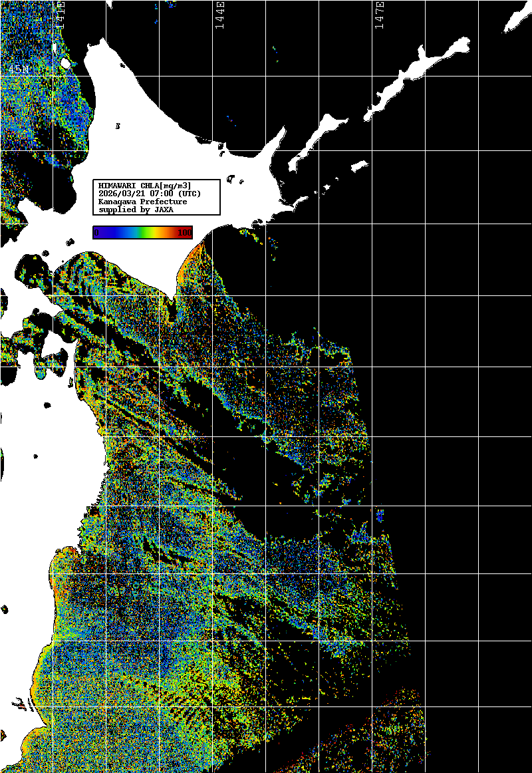This screenshot has width=532, height=773.
Task: Click the small white landmass in top-right corner
Action: (516, 22)
